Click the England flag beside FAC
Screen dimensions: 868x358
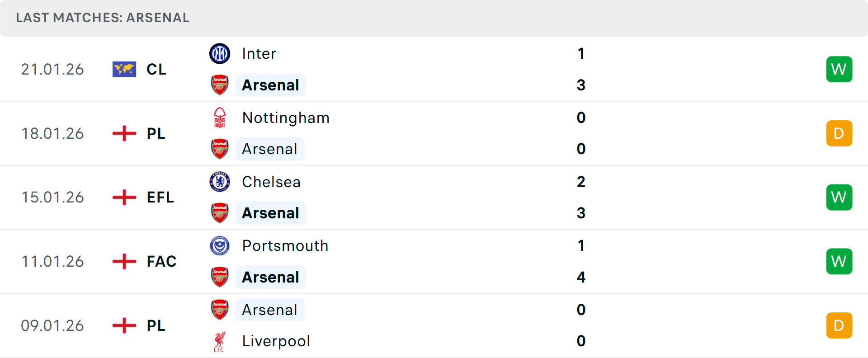(x=124, y=261)
